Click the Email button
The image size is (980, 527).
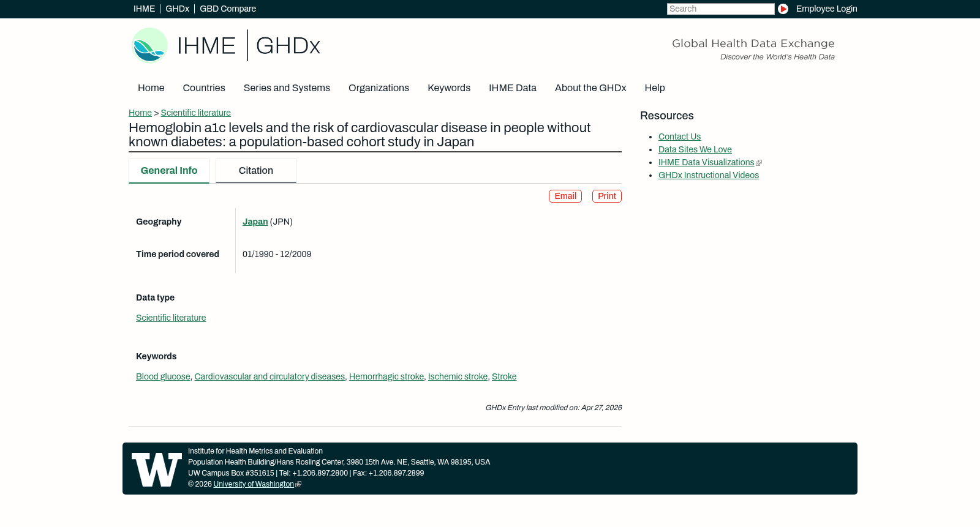pos(565,196)
